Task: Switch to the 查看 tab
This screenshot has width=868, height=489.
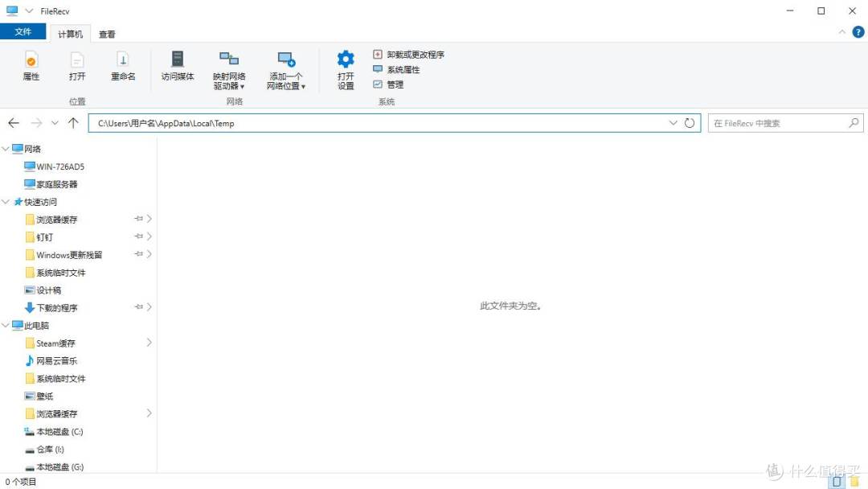Action: click(107, 34)
